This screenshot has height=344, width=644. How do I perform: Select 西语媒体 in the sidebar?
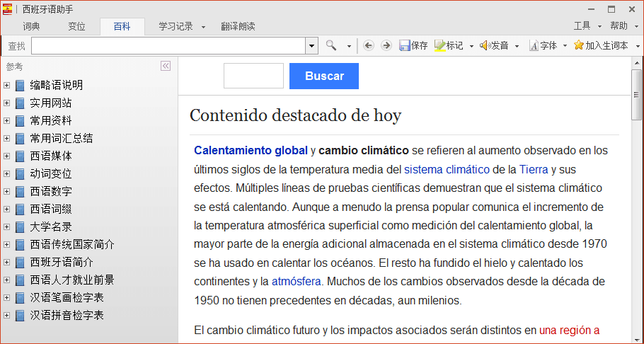point(51,156)
